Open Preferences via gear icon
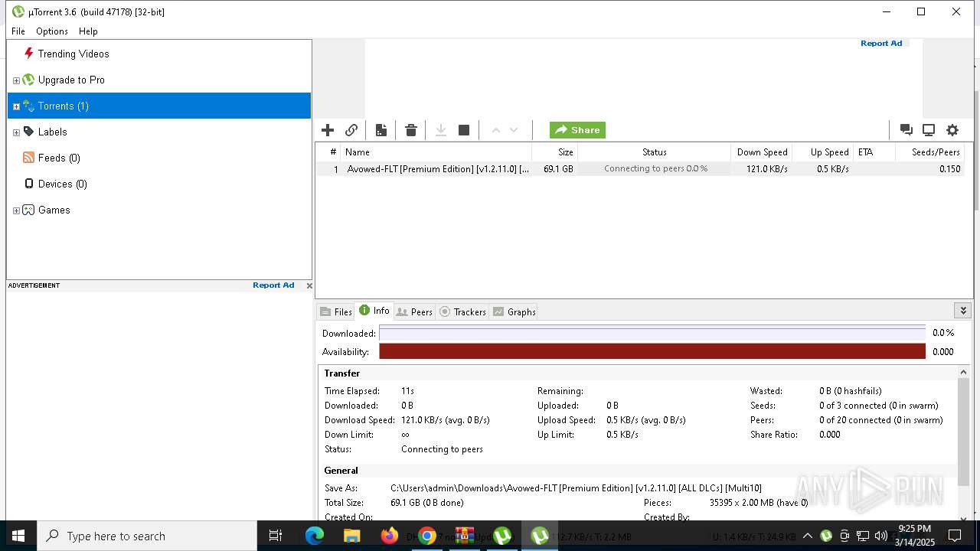The width and height of the screenshot is (980, 551). click(x=952, y=130)
